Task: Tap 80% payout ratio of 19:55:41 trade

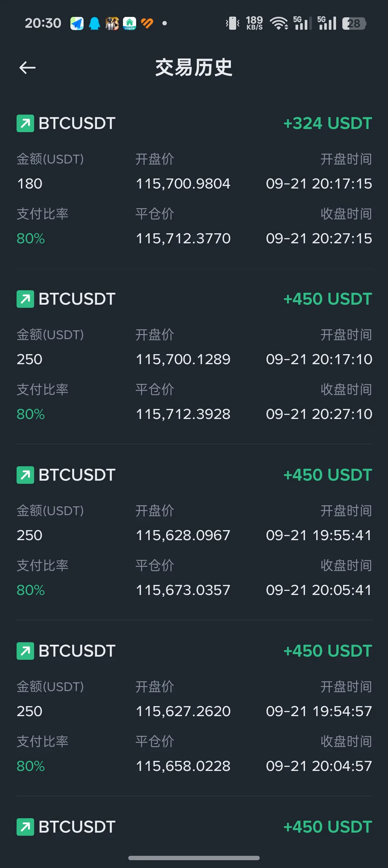Action: [x=31, y=590]
